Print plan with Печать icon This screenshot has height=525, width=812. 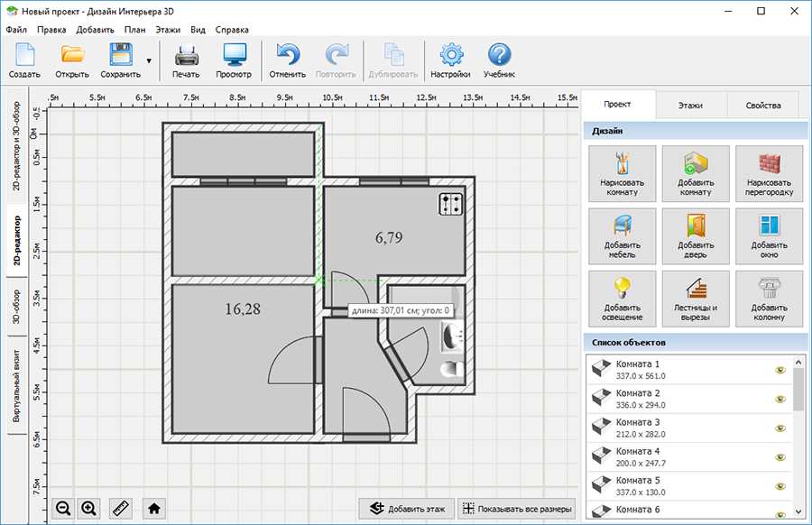tap(186, 60)
